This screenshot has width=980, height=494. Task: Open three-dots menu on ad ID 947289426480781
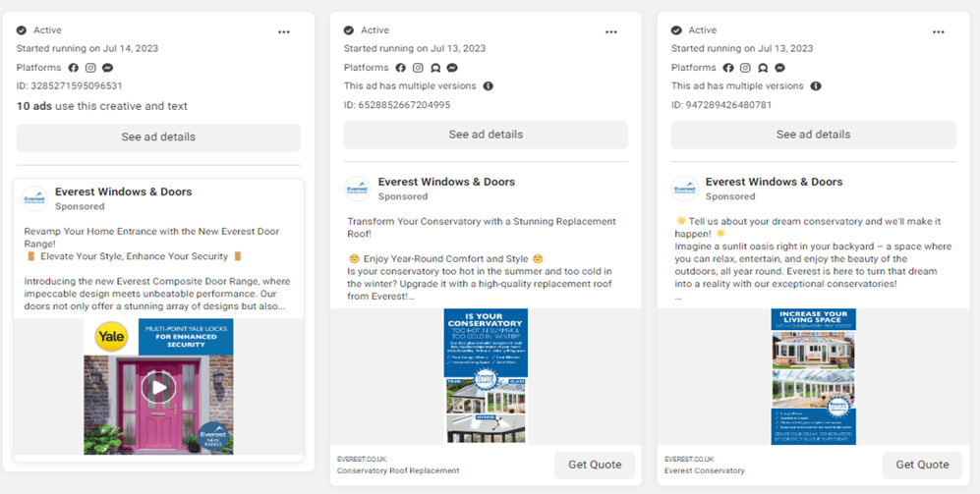(x=939, y=31)
